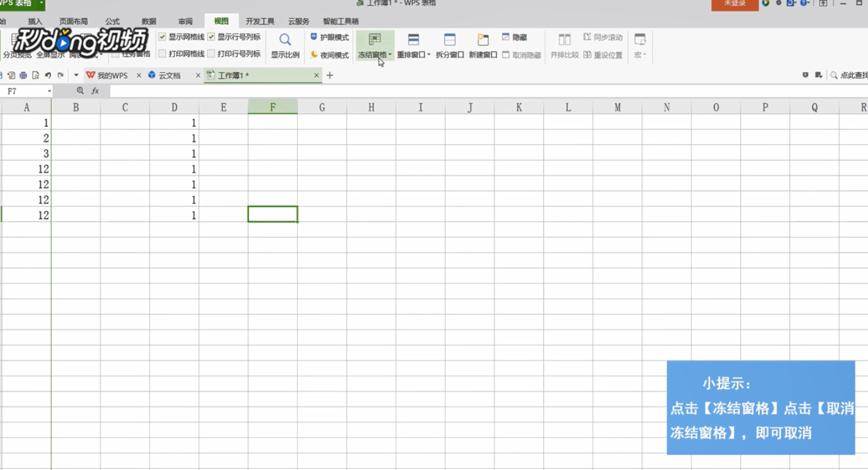Click the print preview icon in quick access toolbar
The height and width of the screenshot is (470, 868).
tap(35, 75)
